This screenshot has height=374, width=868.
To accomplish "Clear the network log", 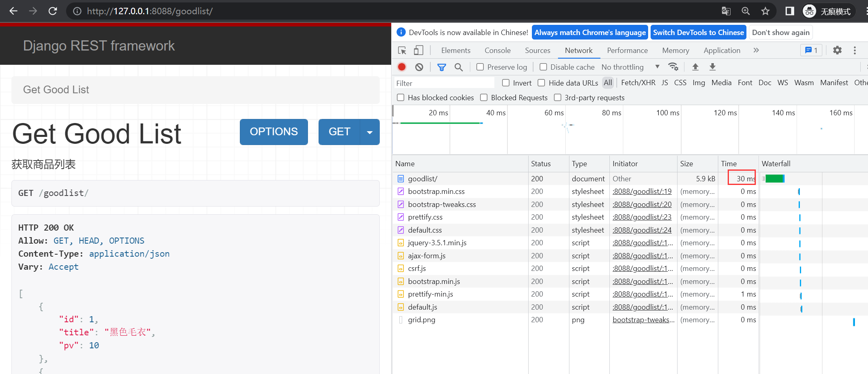I will pyautogui.click(x=419, y=67).
